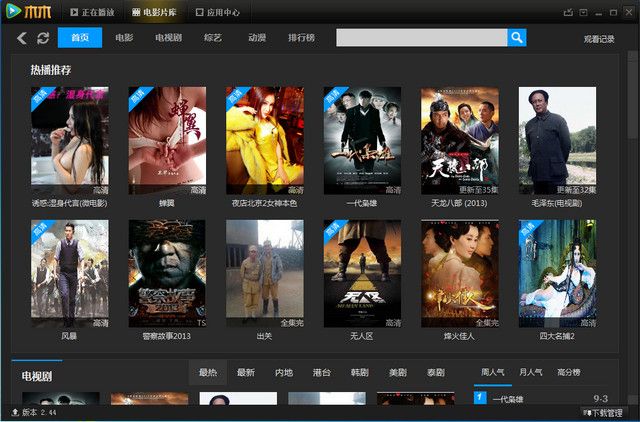Select 首页 navigation item

80,38
